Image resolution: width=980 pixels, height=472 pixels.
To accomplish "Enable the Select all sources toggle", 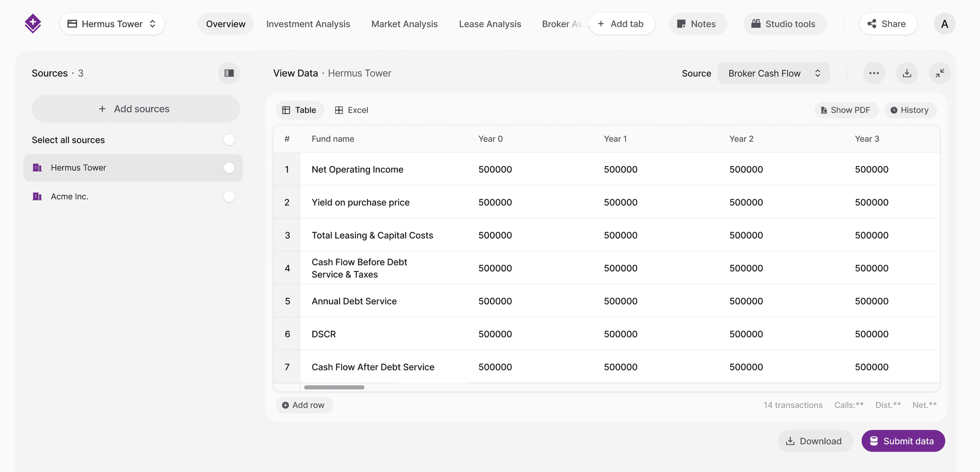I will pyautogui.click(x=229, y=139).
